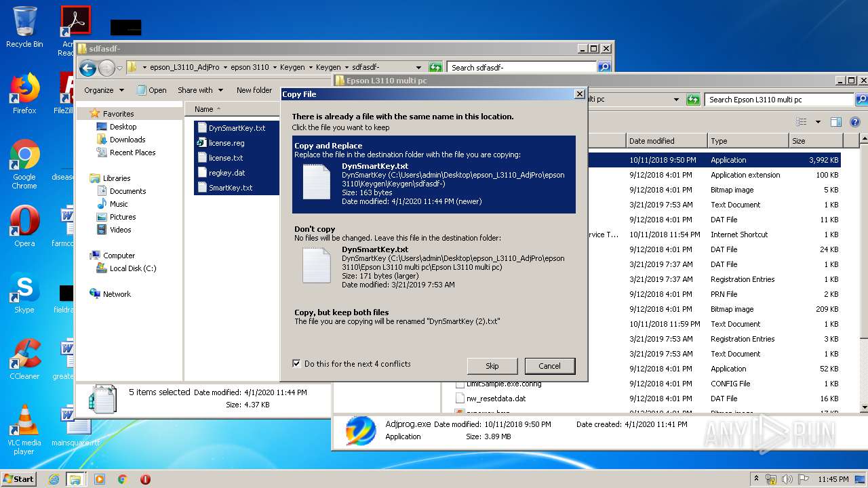The height and width of the screenshot is (488, 868).
Task: Click Start button
Action: 19,479
